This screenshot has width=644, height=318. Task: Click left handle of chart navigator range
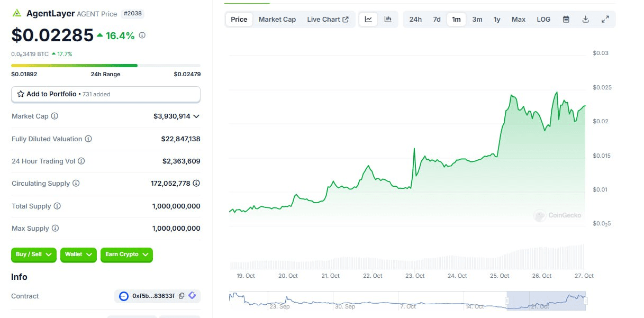506,301
